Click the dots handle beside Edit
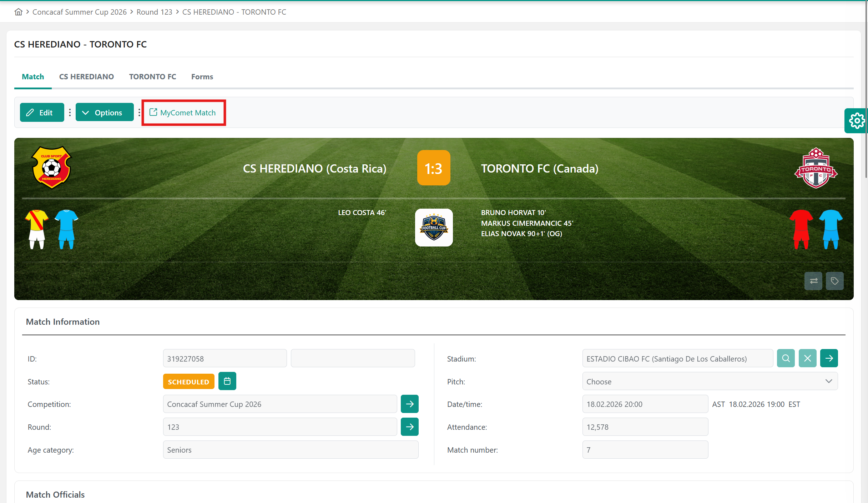 tap(70, 113)
